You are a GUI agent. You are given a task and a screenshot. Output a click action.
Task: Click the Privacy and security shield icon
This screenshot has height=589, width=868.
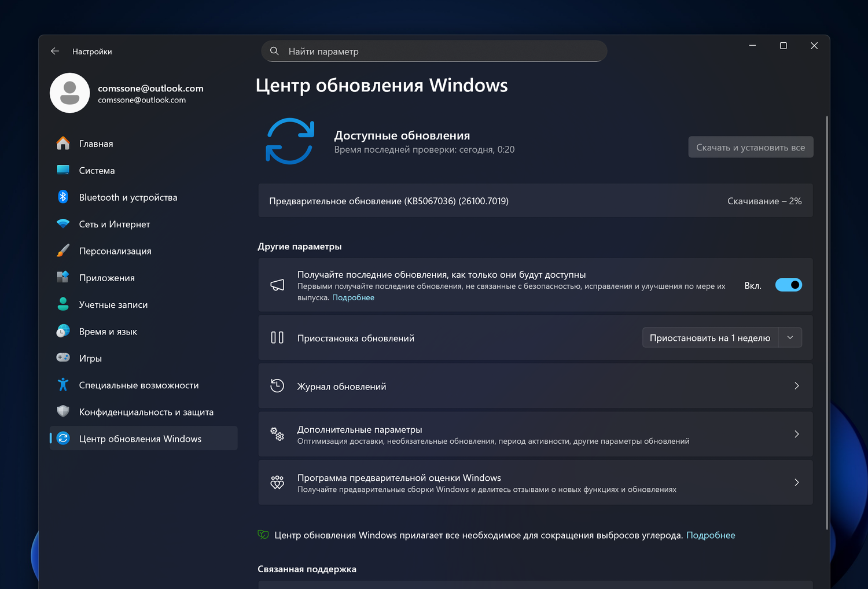click(63, 412)
